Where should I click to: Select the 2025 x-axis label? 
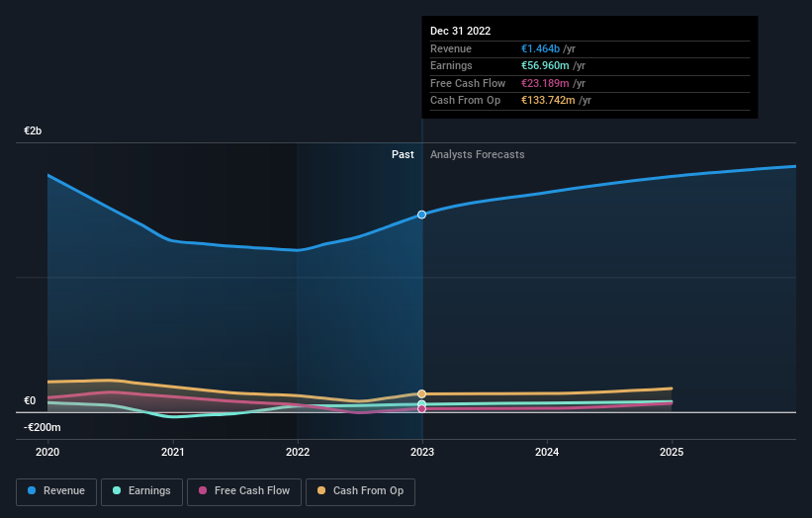coord(672,452)
